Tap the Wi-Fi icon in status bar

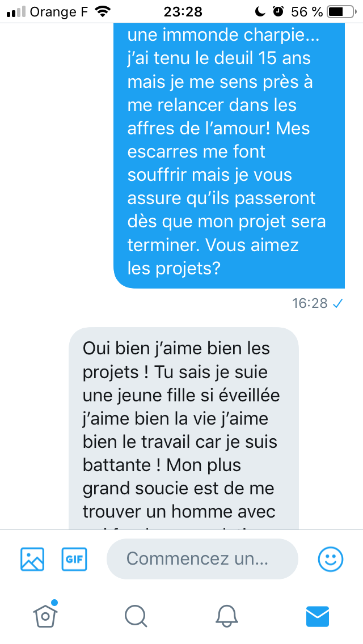click(x=102, y=11)
